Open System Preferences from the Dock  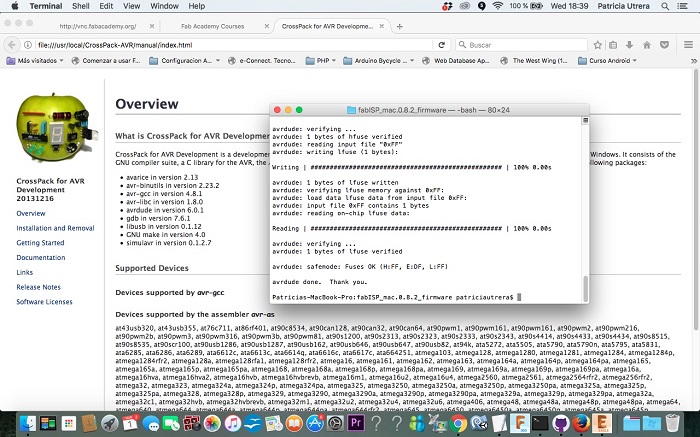click(335, 423)
